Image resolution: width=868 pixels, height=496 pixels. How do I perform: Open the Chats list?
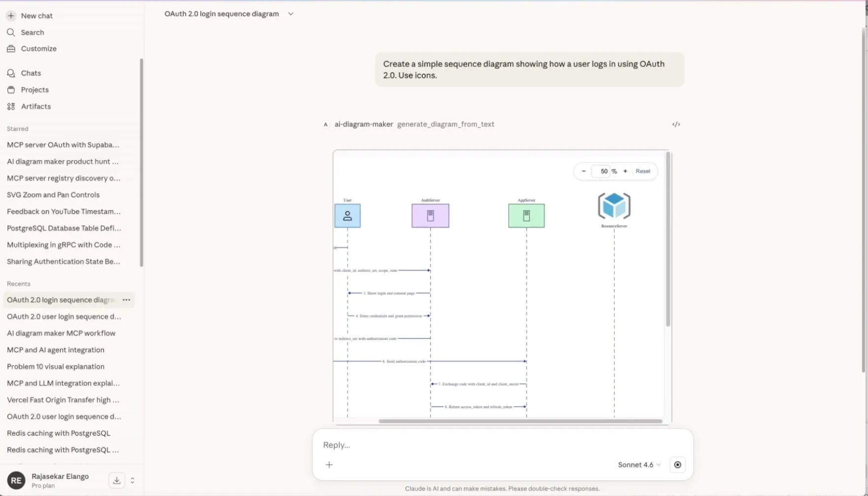tap(31, 73)
